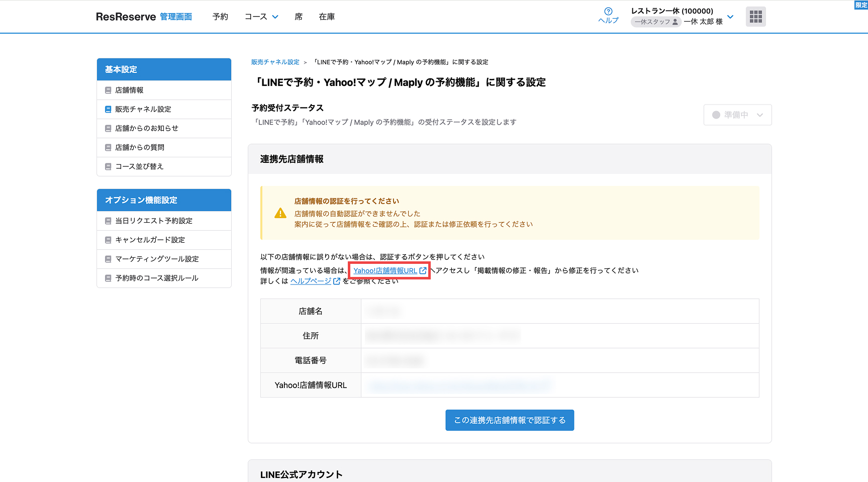This screenshot has width=868, height=482.
Task: Click the 店舗名 table label
Action: [x=311, y=311]
